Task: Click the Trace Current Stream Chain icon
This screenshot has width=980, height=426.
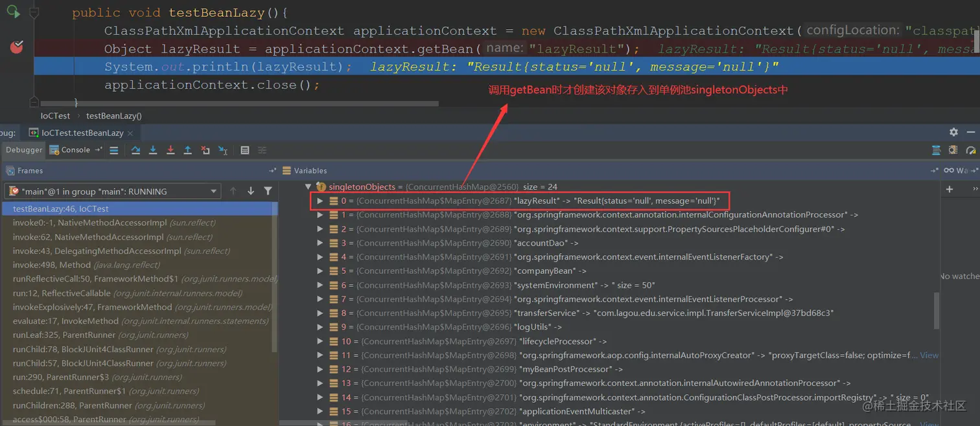Action: pos(262,150)
